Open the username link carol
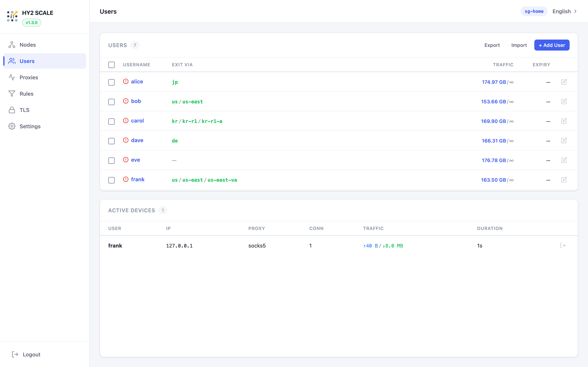This screenshot has width=588, height=367. point(137,121)
